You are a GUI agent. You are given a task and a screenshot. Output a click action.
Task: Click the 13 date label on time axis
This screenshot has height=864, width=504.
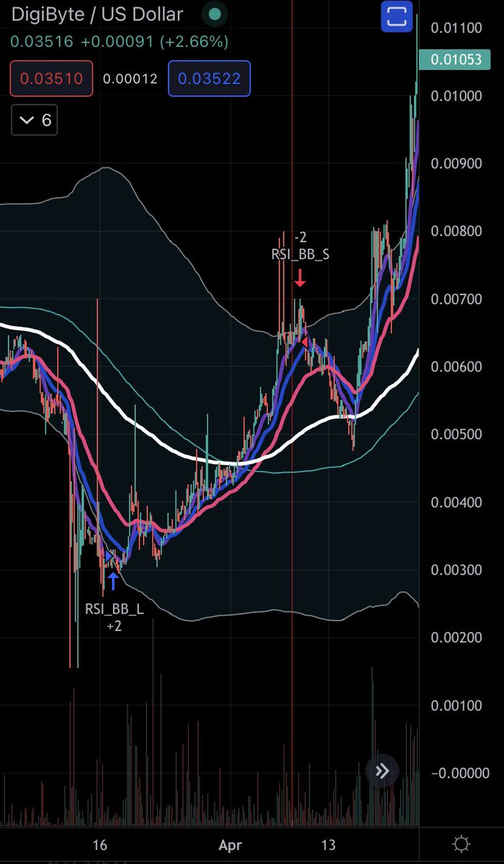pyautogui.click(x=329, y=844)
